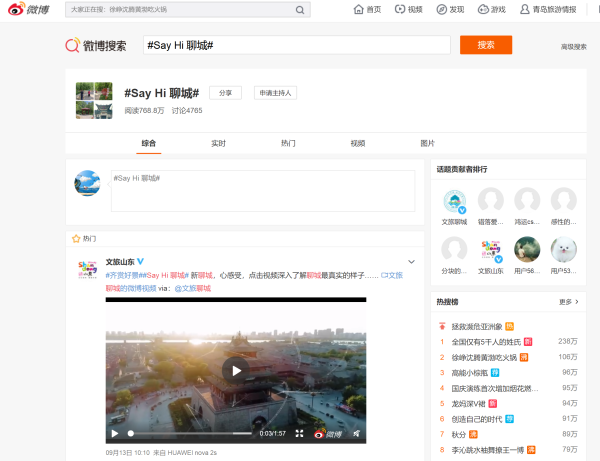The image size is (600, 461).
Task: Switch to the 热门 tab
Action: pos(288,143)
